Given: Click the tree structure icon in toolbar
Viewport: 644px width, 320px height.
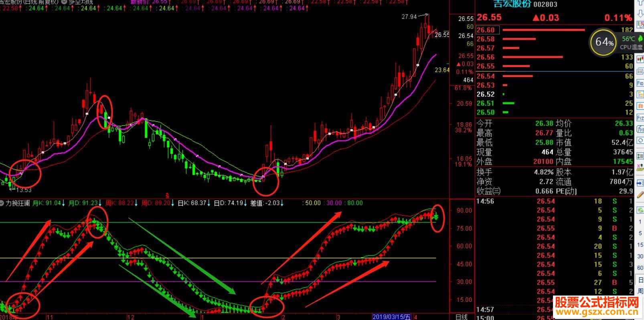Looking at the screenshot, I should coord(640,95).
